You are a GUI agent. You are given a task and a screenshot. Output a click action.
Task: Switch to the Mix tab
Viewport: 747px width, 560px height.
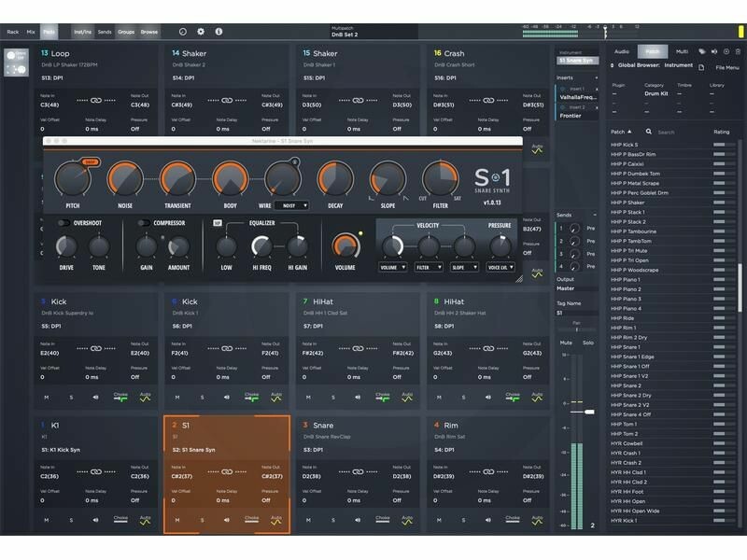tap(30, 32)
